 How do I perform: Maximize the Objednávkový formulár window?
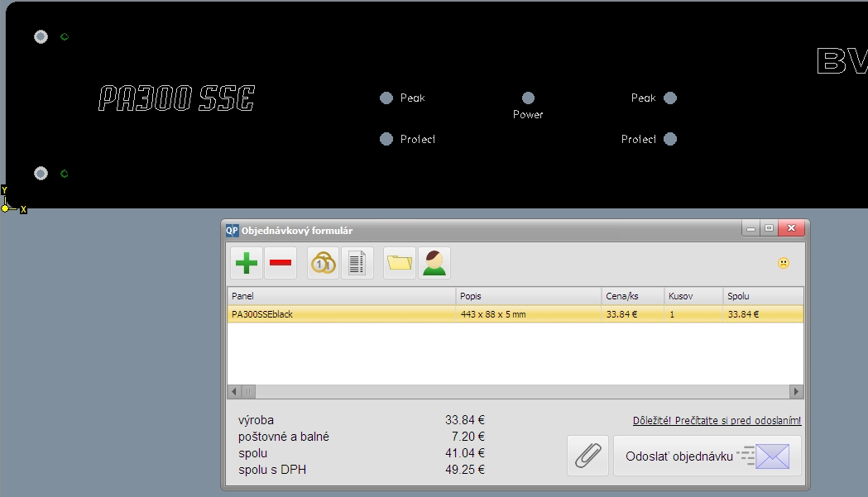coord(769,228)
